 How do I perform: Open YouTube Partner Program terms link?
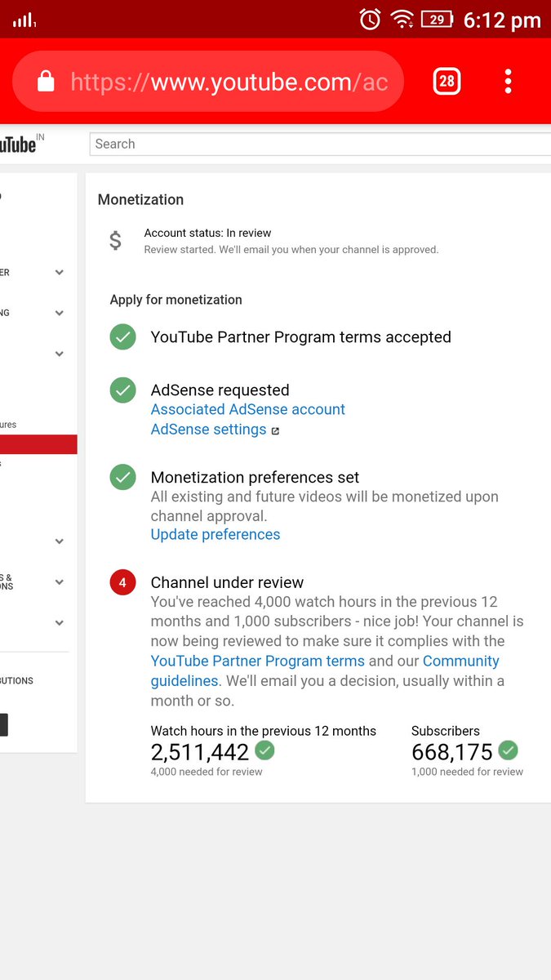258,661
